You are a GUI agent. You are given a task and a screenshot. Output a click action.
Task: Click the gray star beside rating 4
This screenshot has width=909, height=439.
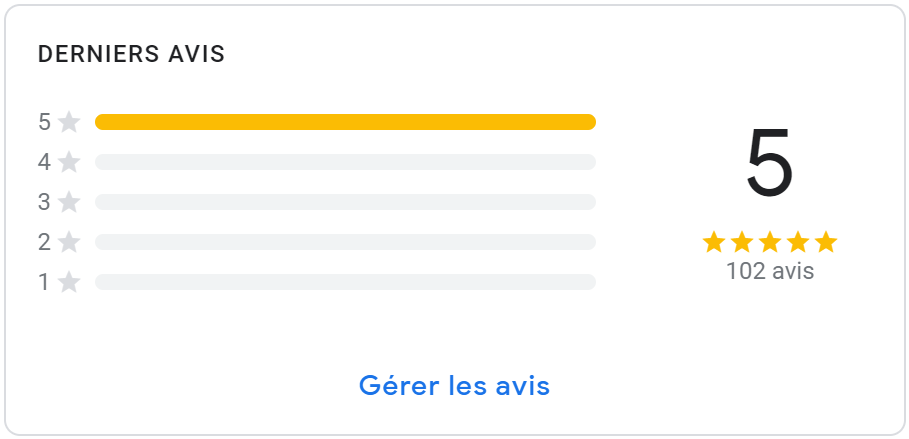(69, 162)
